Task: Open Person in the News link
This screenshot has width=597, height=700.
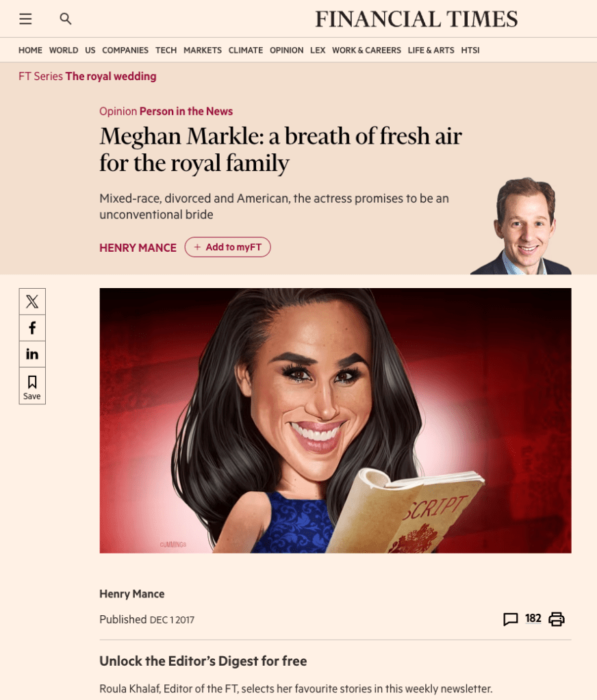Action: coord(186,111)
